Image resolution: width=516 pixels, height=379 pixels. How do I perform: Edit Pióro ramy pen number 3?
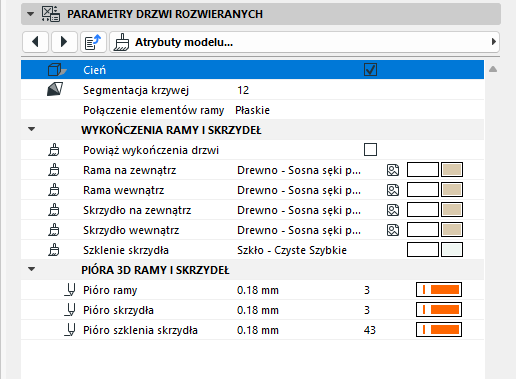coord(367,290)
